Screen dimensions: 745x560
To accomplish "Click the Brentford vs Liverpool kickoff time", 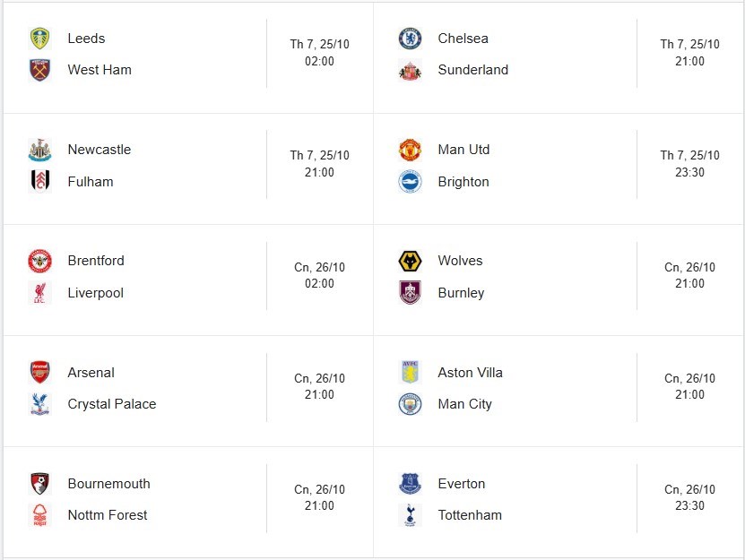I will (x=319, y=284).
